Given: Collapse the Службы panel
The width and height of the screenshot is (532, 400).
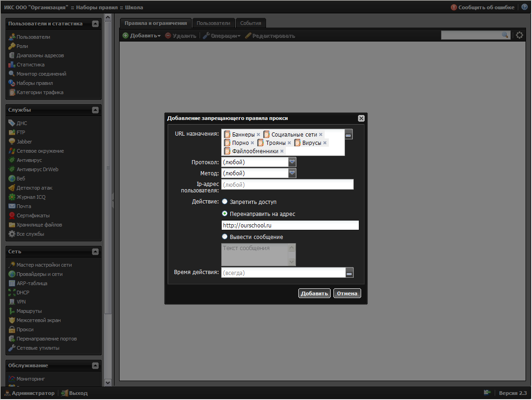Looking at the screenshot, I should click(x=95, y=110).
